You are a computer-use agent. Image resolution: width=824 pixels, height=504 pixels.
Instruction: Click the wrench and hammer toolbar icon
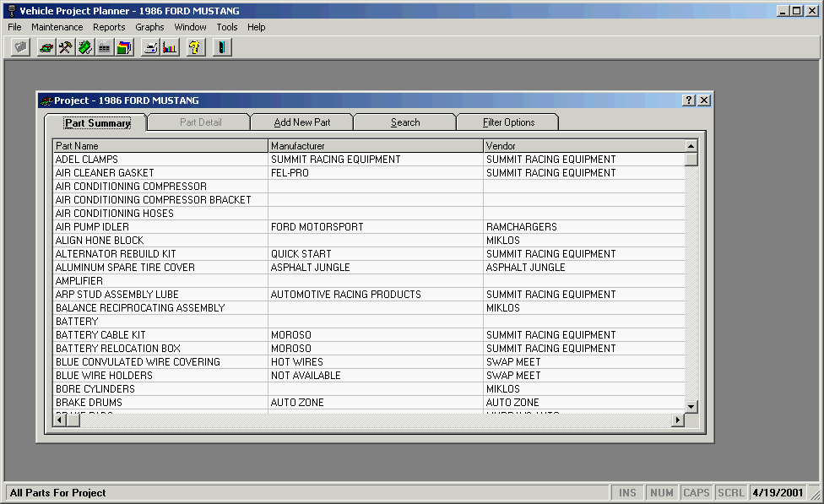[x=66, y=48]
